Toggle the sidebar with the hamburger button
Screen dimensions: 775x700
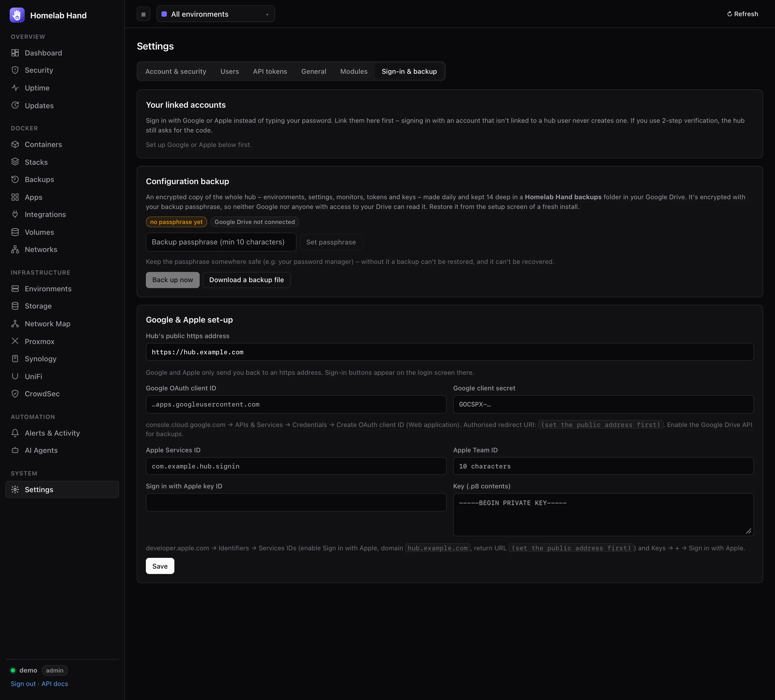(x=143, y=14)
